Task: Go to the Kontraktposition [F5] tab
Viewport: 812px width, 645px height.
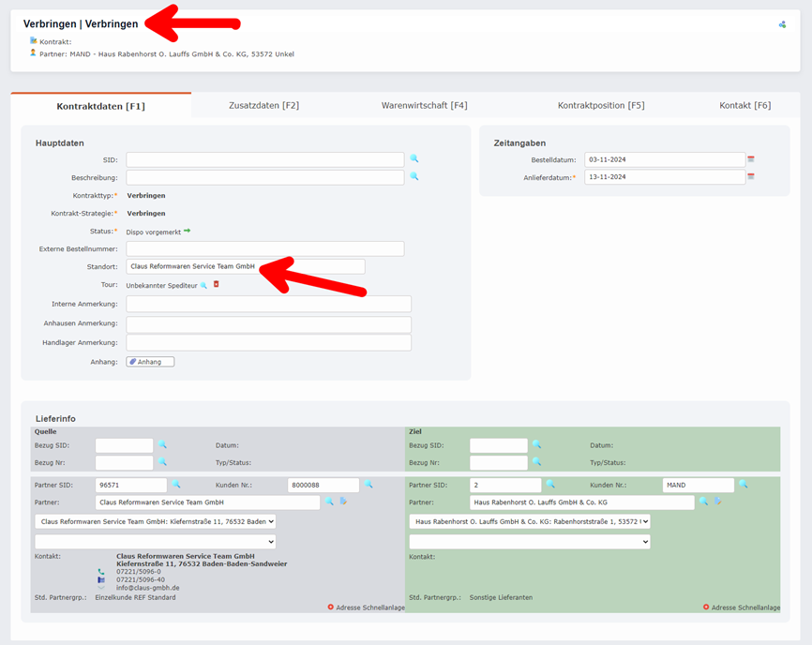Action: pos(601,105)
